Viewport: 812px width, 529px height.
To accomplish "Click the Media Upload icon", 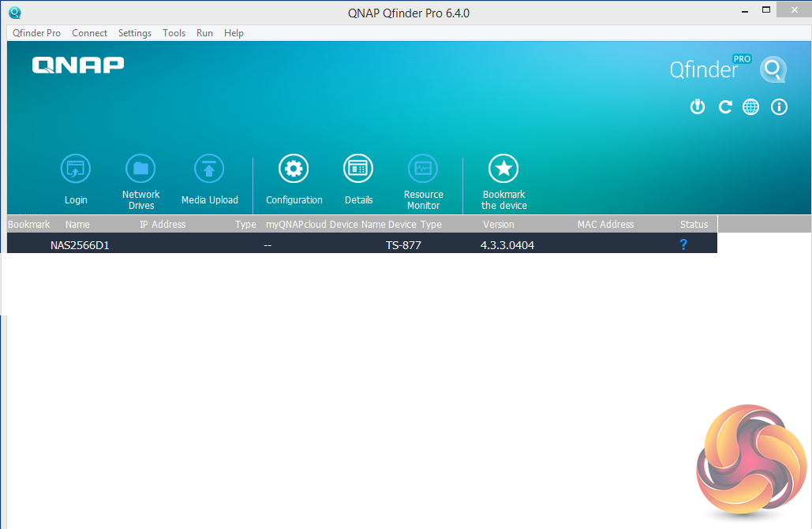I will coord(209,169).
